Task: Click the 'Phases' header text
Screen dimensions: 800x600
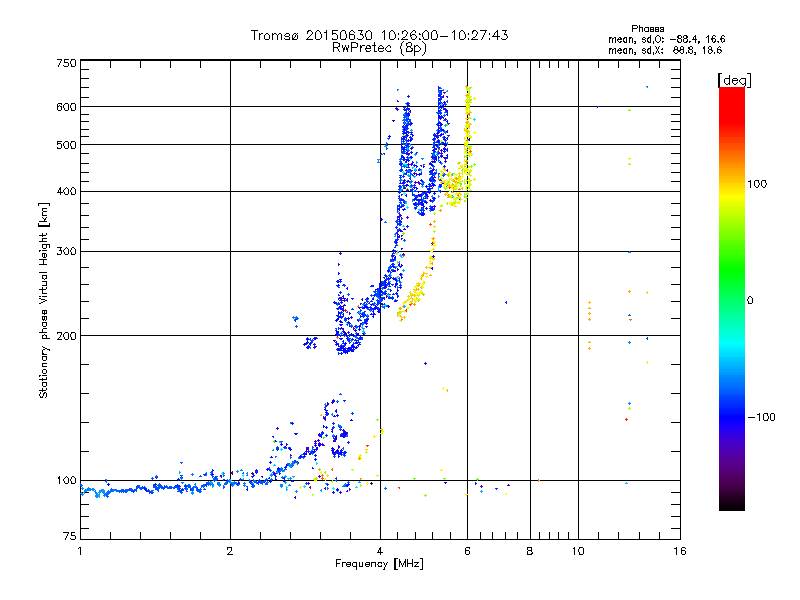Action: tap(647, 29)
